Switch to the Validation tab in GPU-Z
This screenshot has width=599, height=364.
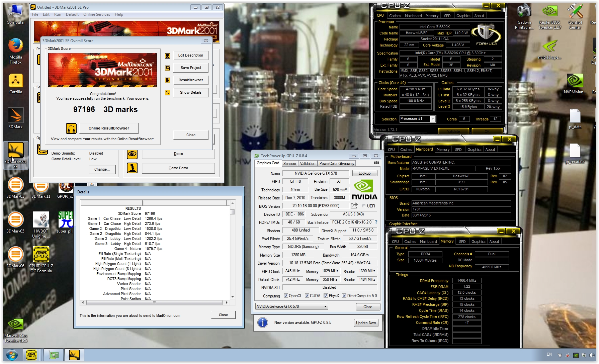point(308,164)
